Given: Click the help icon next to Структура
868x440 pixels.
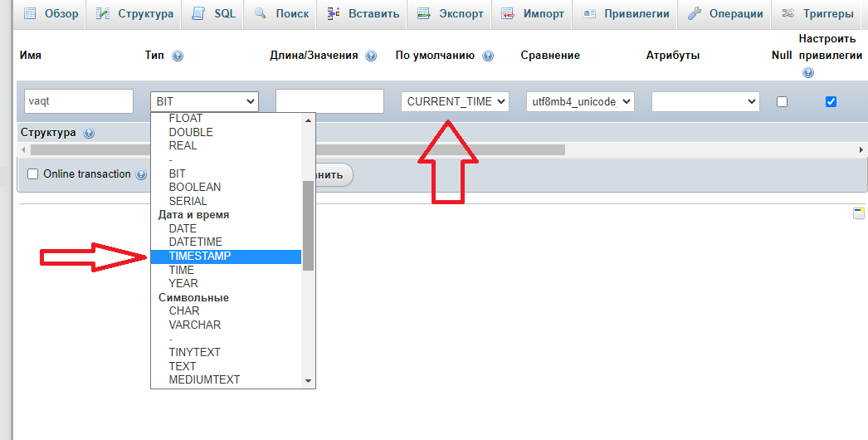Looking at the screenshot, I should (x=89, y=133).
